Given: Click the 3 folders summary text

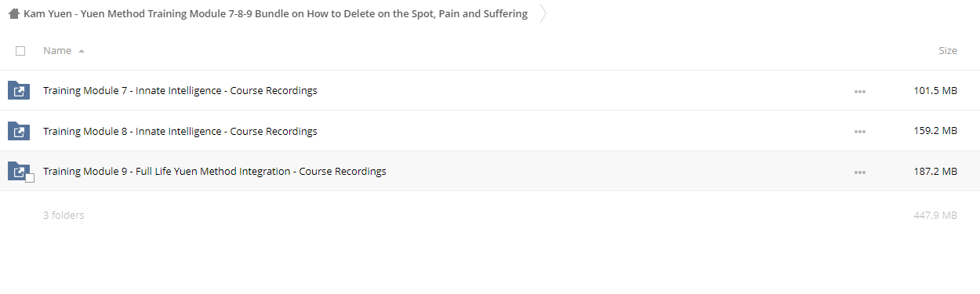Looking at the screenshot, I should (64, 215).
